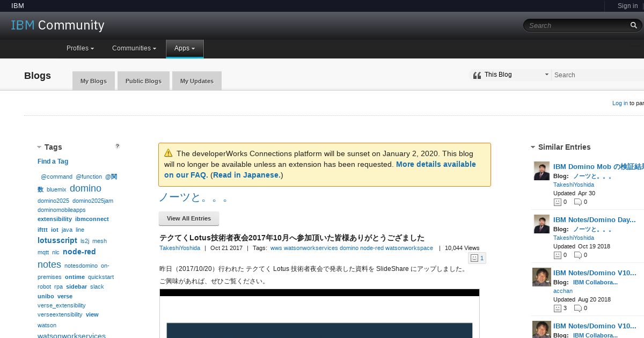Select the dominomobileapps tag
644x338 pixels.
(62, 210)
